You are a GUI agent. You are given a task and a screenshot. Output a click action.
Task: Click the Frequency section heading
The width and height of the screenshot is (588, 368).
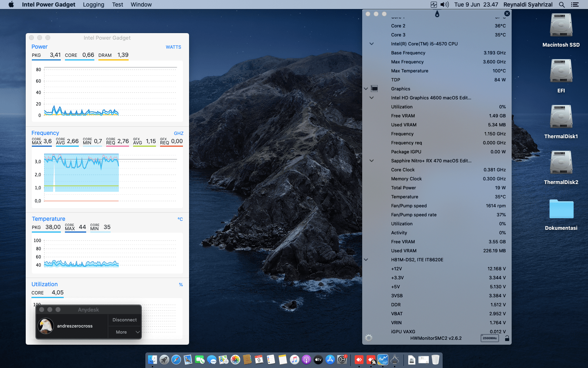(45, 133)
